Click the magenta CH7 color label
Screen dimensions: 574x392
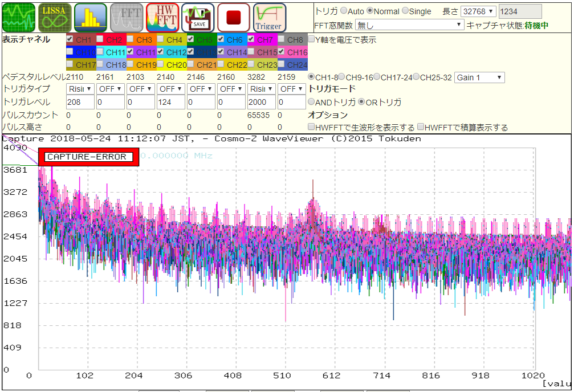click(264, 40)
